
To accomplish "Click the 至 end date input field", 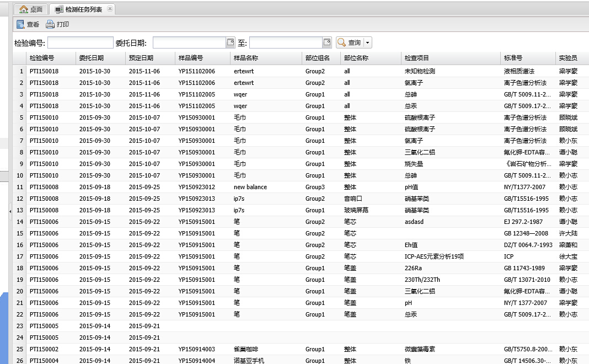I will point(286,42).
